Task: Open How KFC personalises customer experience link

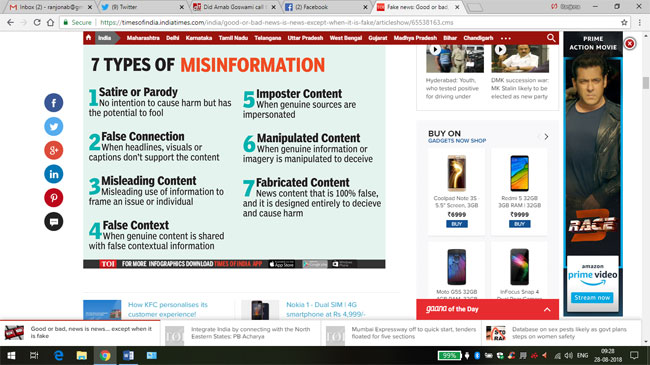Action: point(168,309)
